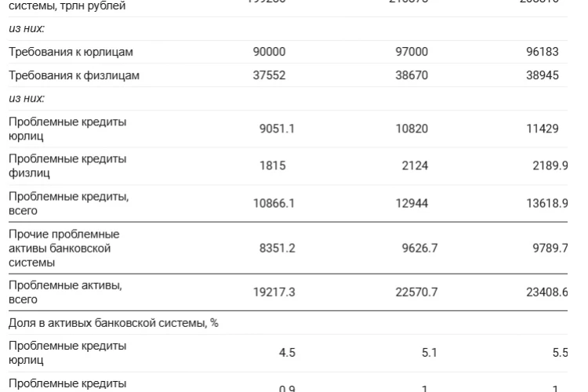588x392 pixels.
Task: Click the 'Требования к физлицам' row label
Action: (x=74, y=75)
